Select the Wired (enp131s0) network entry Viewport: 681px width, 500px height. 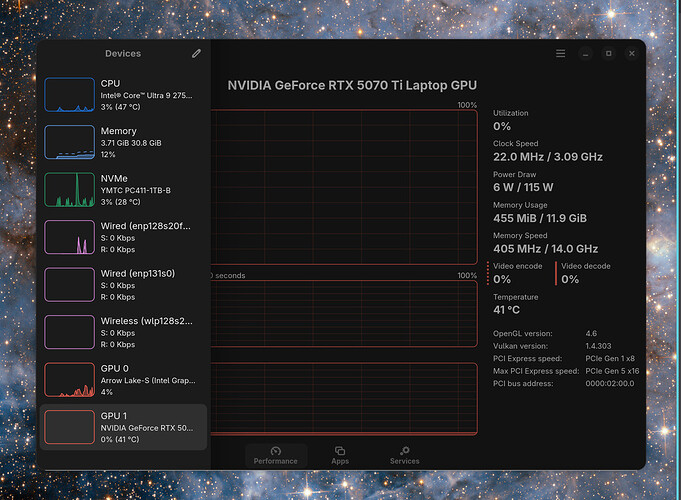(x=123, y=285)
